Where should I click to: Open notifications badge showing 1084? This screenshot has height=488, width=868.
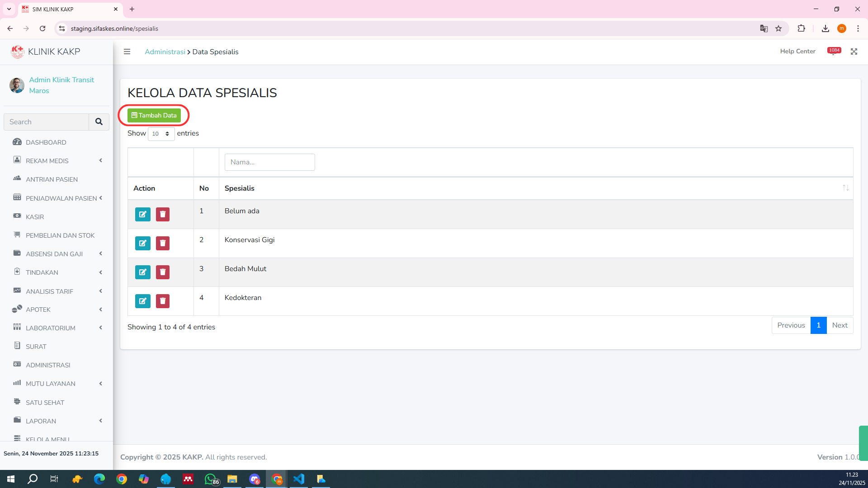[x=834, y=51]
